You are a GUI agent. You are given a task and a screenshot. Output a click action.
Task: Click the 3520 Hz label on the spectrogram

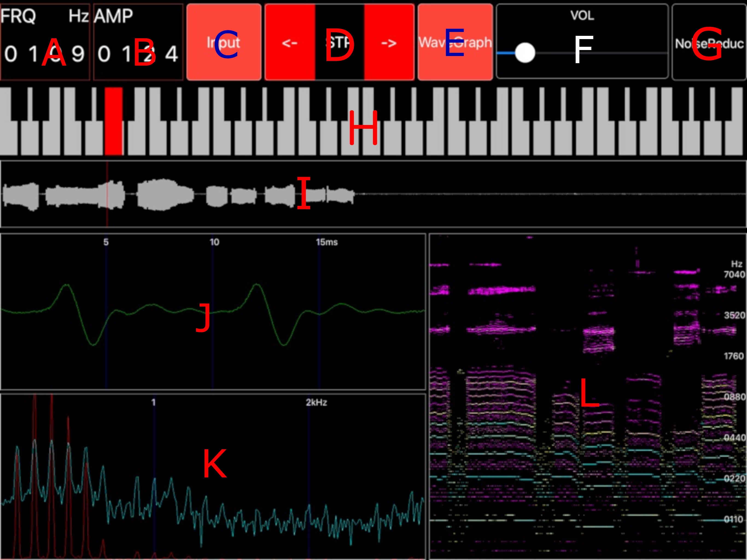(x=734, y=315)
